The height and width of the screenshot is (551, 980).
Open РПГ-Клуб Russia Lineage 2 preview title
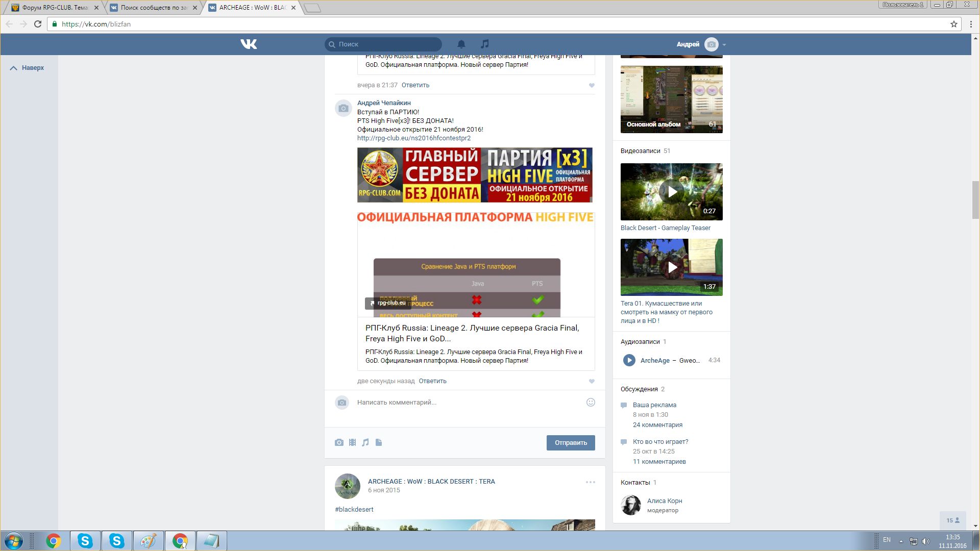point(472,333)
